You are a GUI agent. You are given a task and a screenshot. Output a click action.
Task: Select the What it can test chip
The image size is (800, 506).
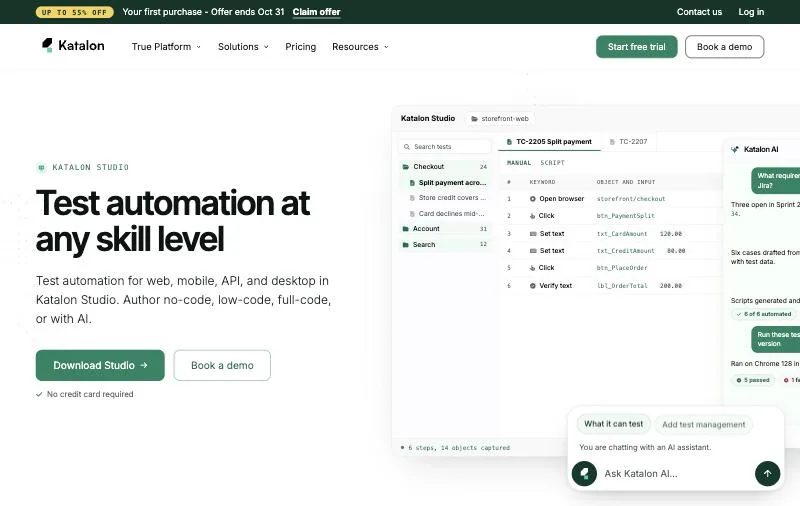pos(613,424)
